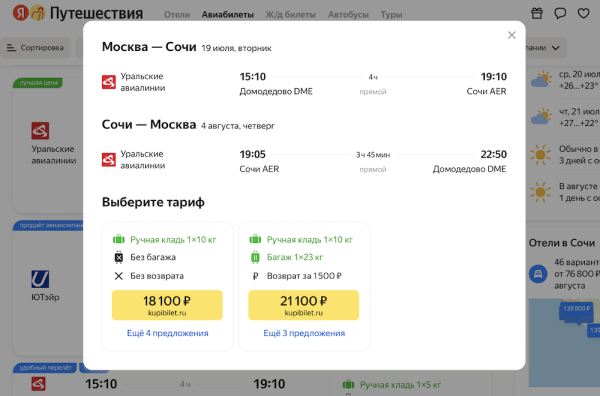Close the fare selection dialog
The width and height of the screenshot is (600, 396).
(512, 35)
